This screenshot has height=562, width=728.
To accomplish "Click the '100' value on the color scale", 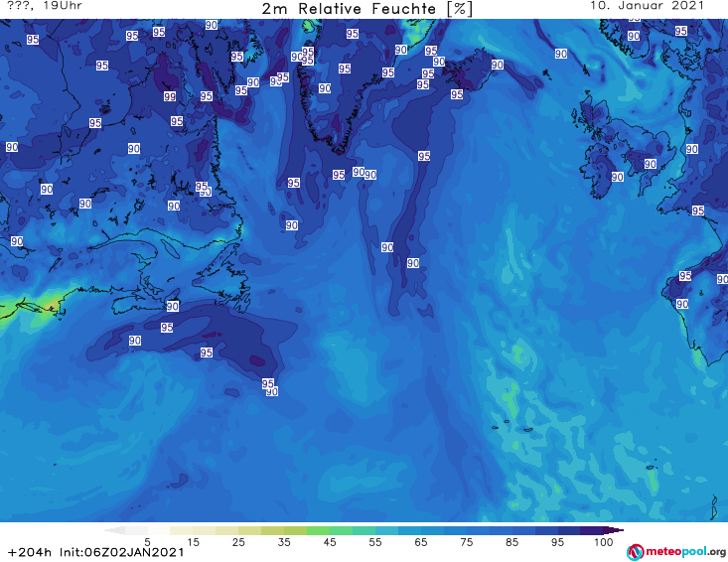I will click(x=604, y=541).
